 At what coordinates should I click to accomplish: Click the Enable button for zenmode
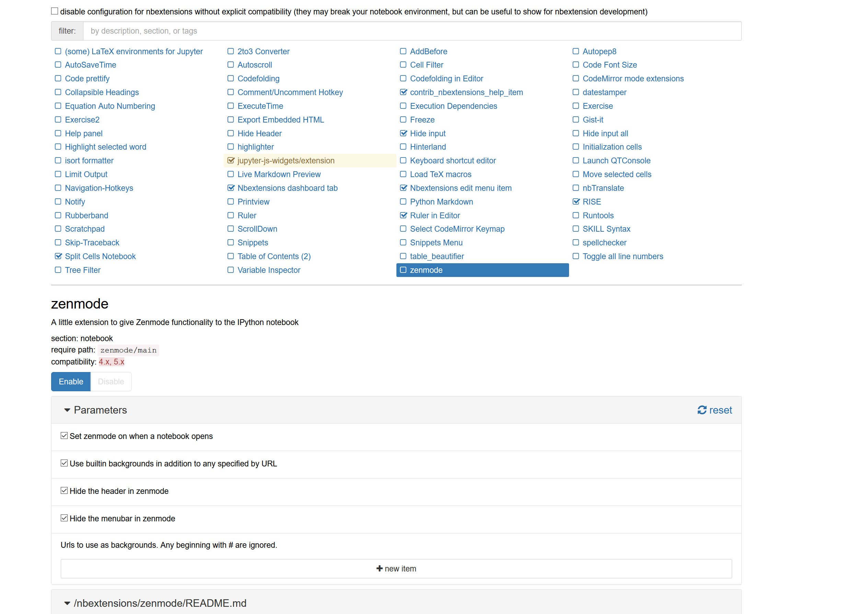coord(71,381)
